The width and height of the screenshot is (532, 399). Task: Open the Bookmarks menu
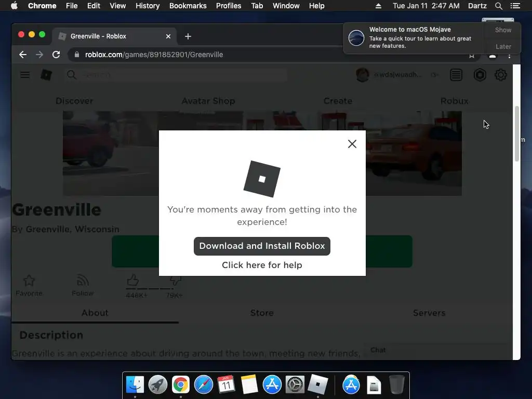(x=188, y=6)
